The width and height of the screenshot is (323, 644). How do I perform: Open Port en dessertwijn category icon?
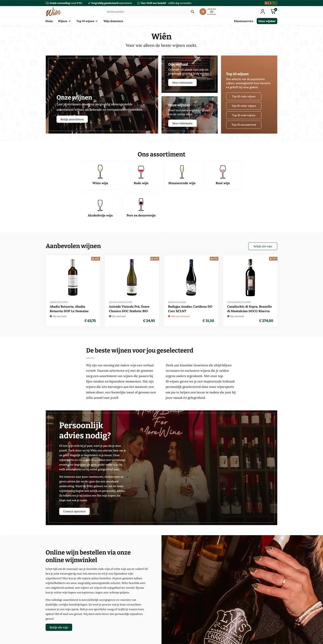tap(141, 204)
